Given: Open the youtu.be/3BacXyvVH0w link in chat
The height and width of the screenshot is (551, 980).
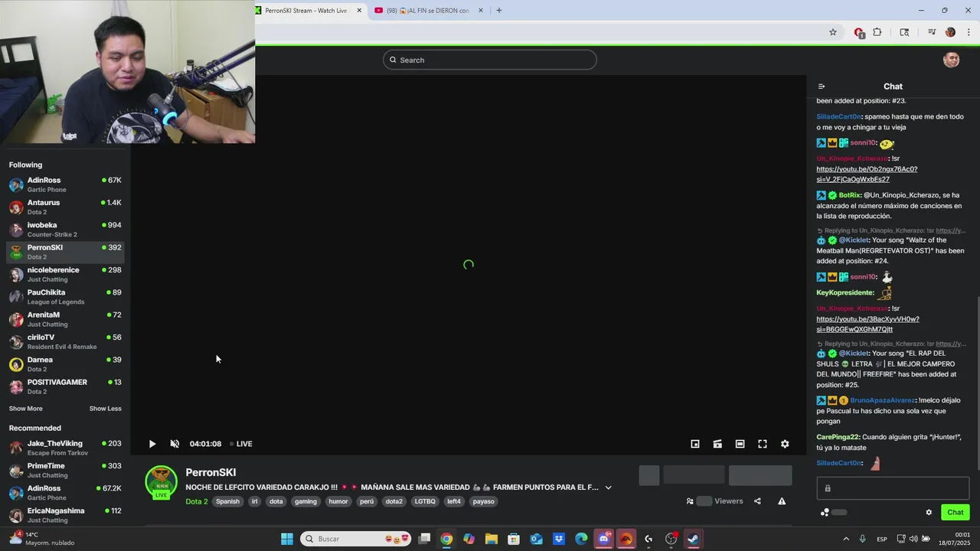Looking at the screenshot, I should [x=867, y=324].
